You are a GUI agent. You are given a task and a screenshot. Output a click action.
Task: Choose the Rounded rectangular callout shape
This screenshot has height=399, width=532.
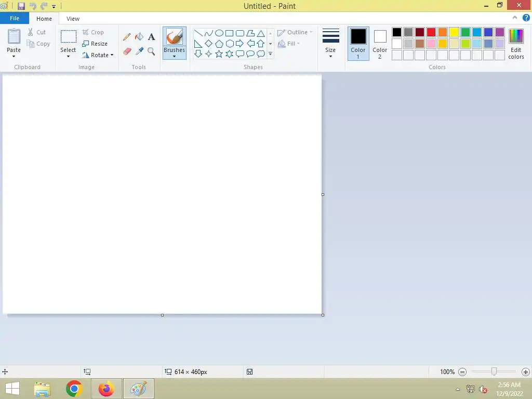[240, 54]
